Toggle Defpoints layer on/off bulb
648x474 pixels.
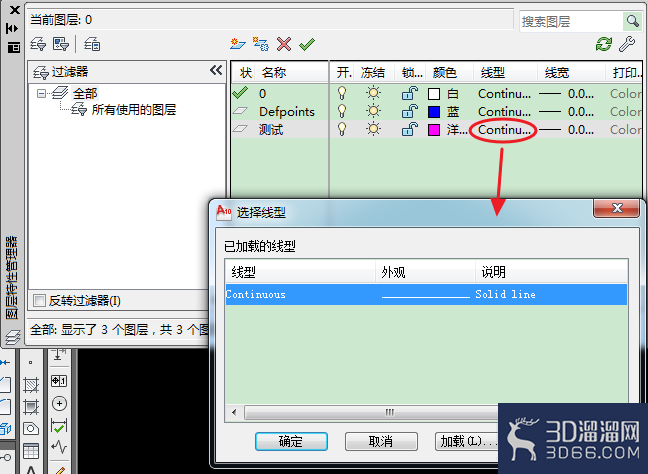tap(342, 111)
